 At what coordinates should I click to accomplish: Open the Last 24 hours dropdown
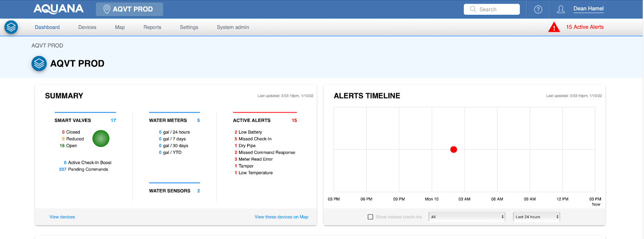[x=537, y=217]
